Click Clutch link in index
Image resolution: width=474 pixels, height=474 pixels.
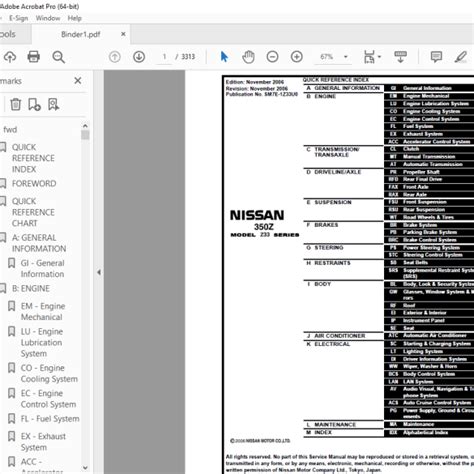(411, 149)
